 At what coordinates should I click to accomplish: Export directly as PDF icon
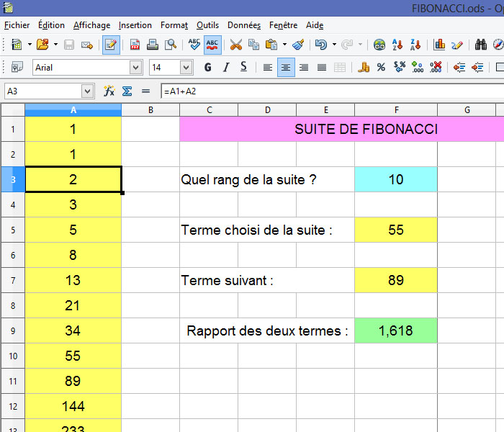[x=135, y=45]
